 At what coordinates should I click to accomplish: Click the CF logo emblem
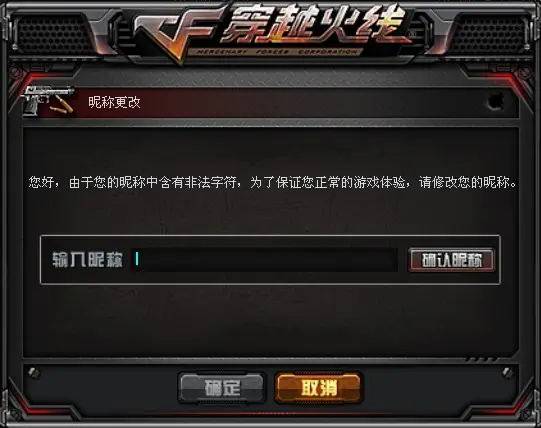(176, 35)
